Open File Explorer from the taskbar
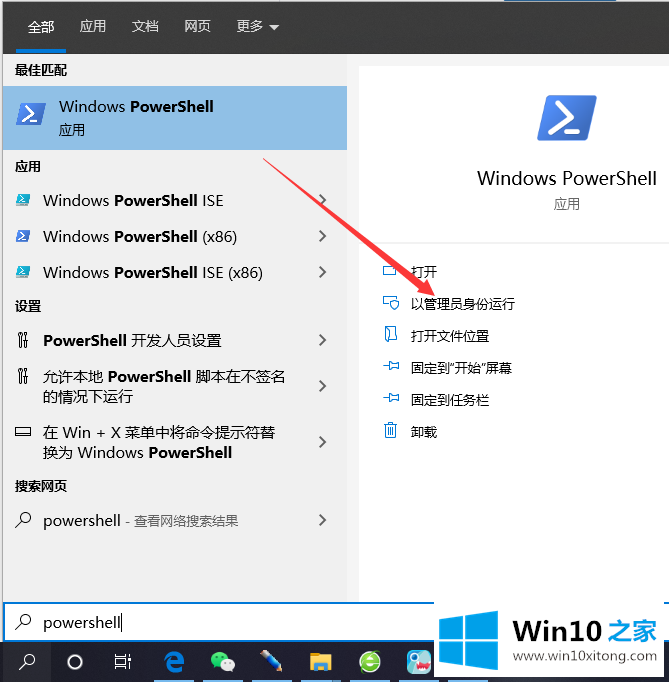 (x=321, y=662)
